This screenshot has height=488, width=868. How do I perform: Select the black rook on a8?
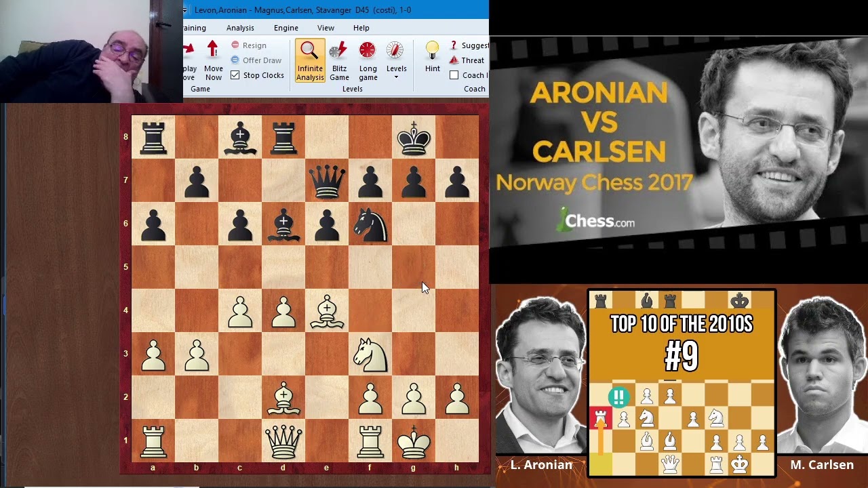[x=153, y=137]
